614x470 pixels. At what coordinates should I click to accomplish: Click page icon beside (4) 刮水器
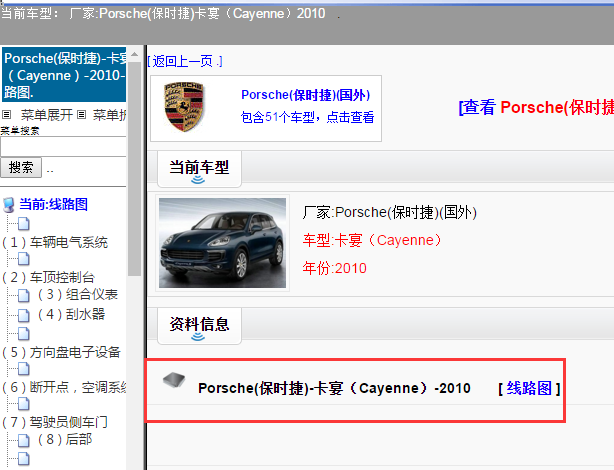[x=23, y=315]
